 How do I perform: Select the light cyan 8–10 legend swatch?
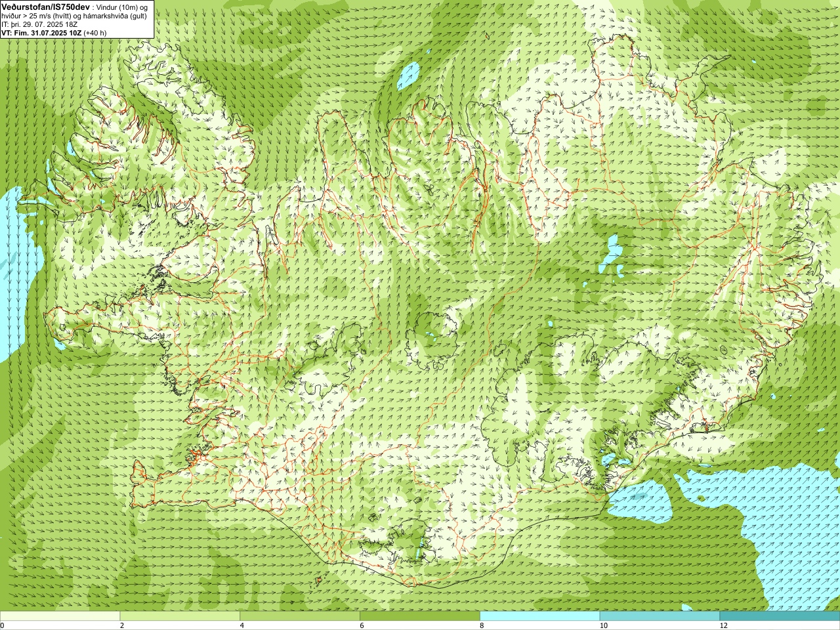540,616
